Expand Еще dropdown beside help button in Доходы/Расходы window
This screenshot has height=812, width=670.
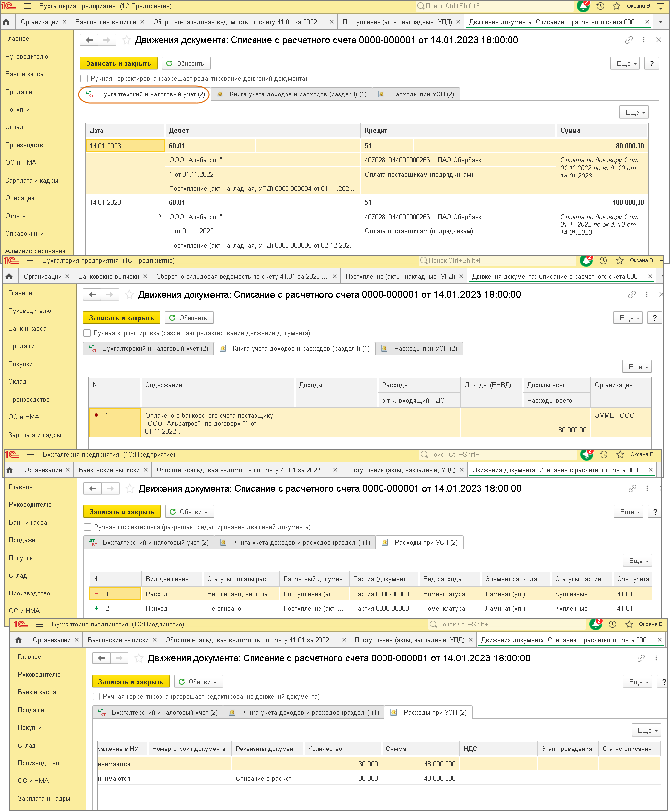[628, 318]
